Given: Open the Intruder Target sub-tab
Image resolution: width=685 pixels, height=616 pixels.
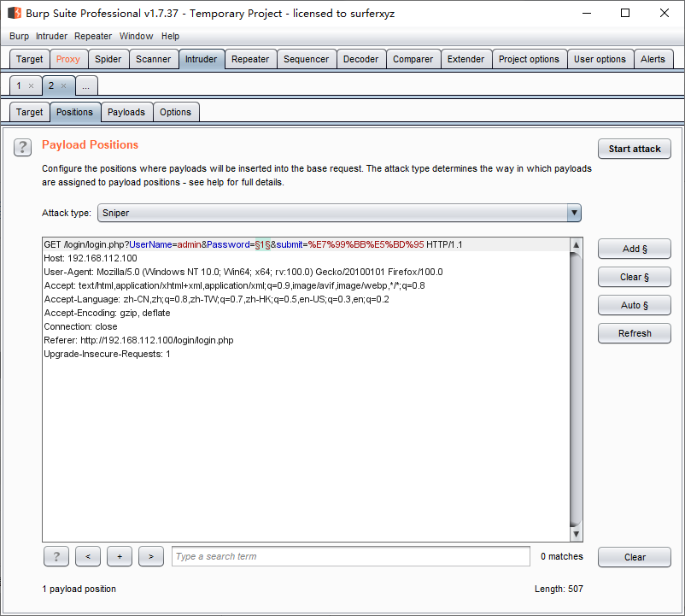Looking at the screenshot, I should [29, 112].
